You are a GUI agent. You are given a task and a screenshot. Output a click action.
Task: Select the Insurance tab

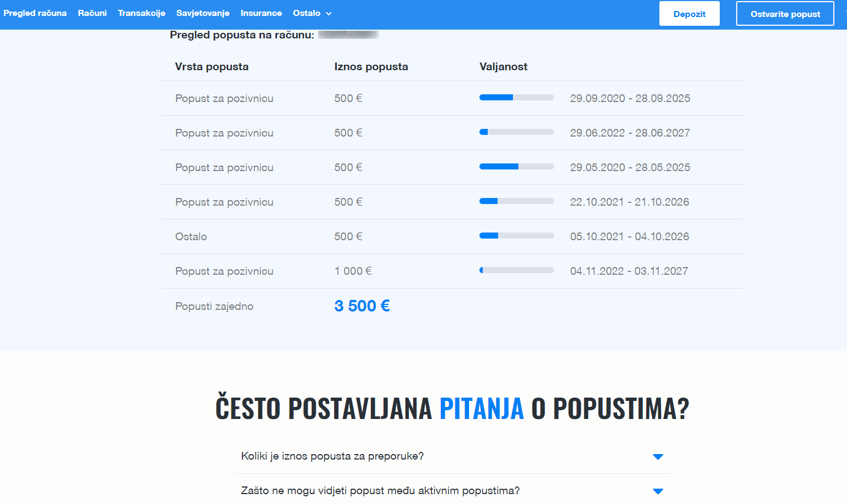point(261,13)
